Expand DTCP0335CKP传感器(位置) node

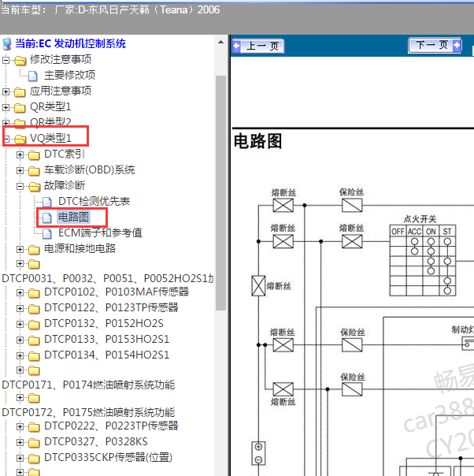pos(20,459)
